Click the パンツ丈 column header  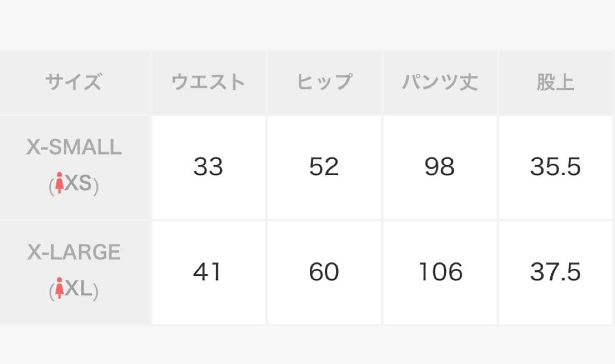tap(440, 83)
